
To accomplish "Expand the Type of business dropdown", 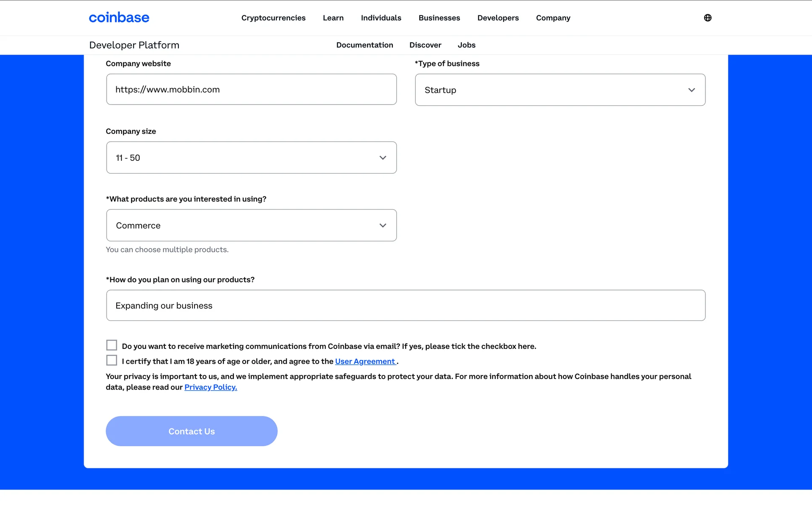I will 560,90.
